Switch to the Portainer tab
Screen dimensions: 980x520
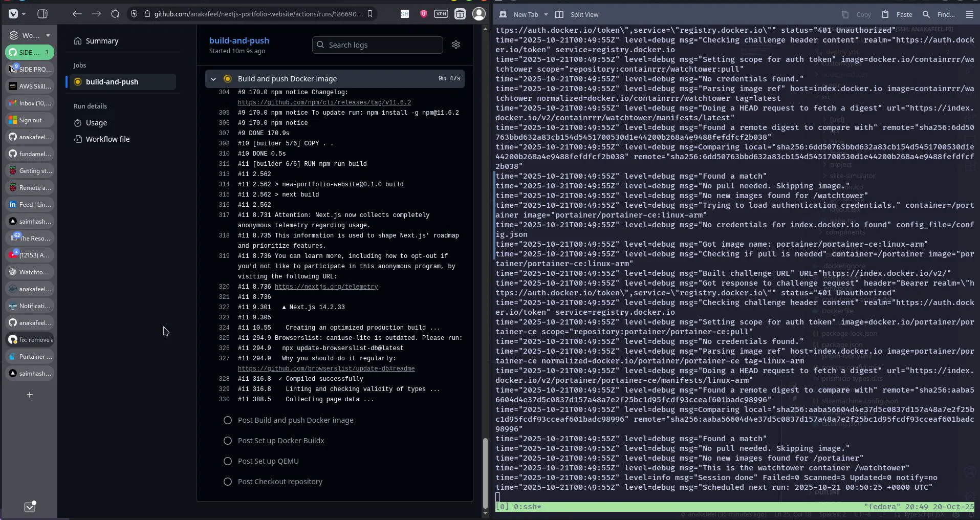(30, 356)
